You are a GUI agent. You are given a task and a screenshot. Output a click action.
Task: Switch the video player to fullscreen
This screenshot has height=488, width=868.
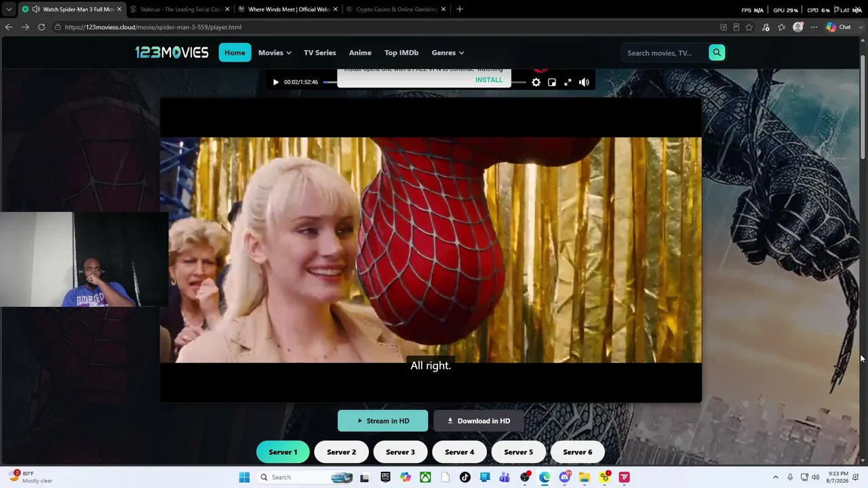coord(568,82)
